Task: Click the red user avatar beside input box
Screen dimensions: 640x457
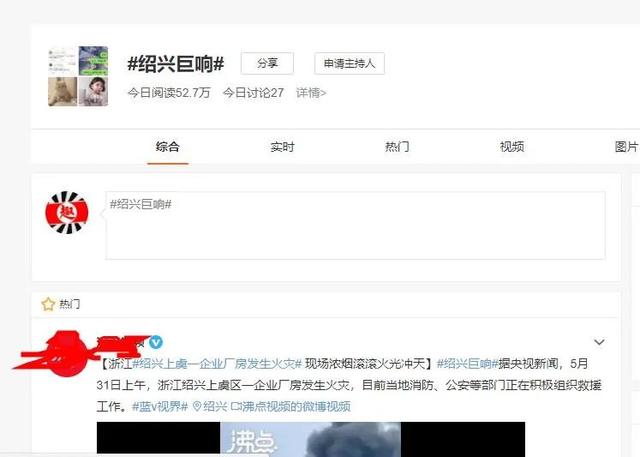Action: click(x=67, y=212)
